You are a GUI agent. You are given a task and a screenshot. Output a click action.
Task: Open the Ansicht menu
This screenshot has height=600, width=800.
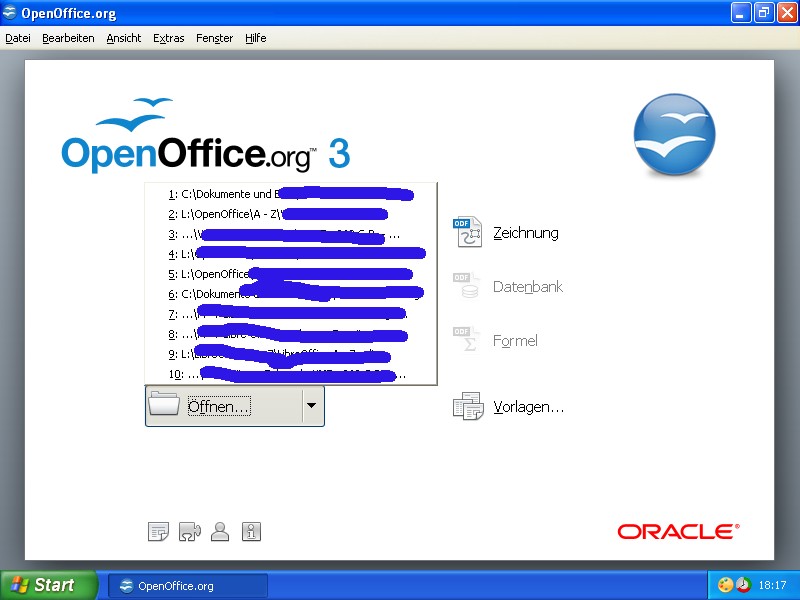click(x=123, y=38)
